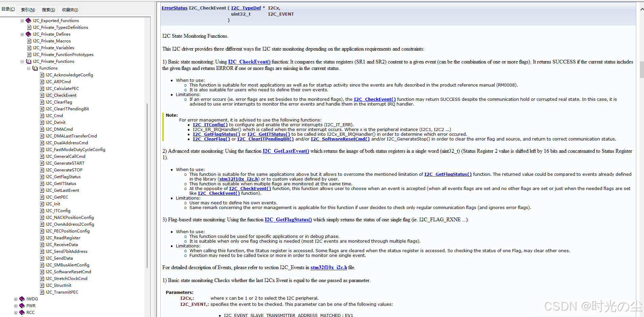Open I2C_GenerateSTOP topic

(x=64, y=170)
